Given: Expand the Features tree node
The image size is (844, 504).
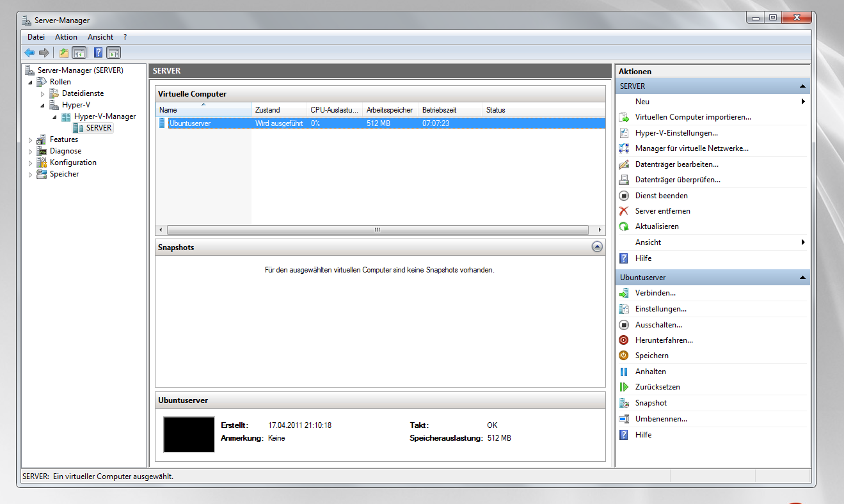Looking at the screenshot, I should [30, 139].
